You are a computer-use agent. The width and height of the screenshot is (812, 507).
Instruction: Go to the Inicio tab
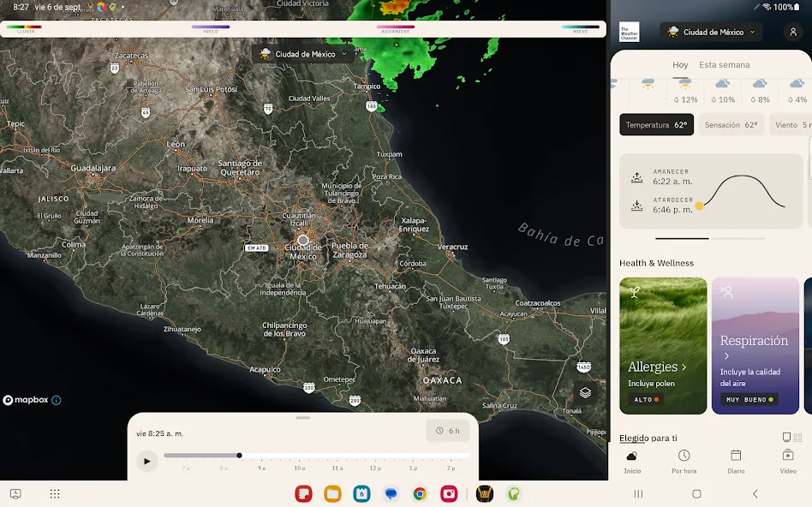coord(632,462)
